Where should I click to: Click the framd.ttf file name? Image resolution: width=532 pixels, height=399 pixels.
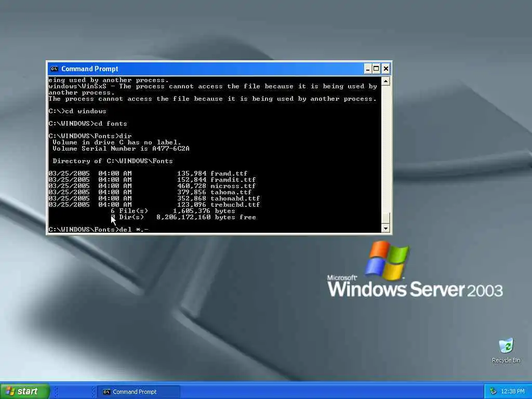pyautogui.click(x=229, y=174)
